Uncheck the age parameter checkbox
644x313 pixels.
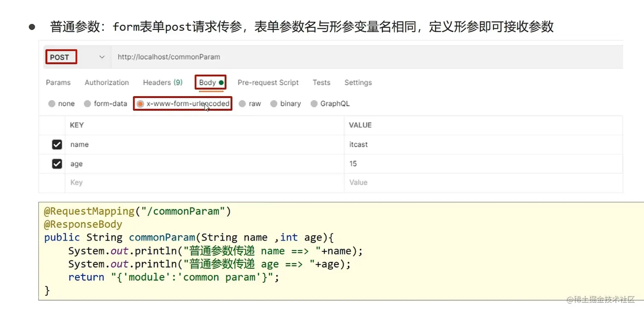pyautogui.click(x=57, y=164)
